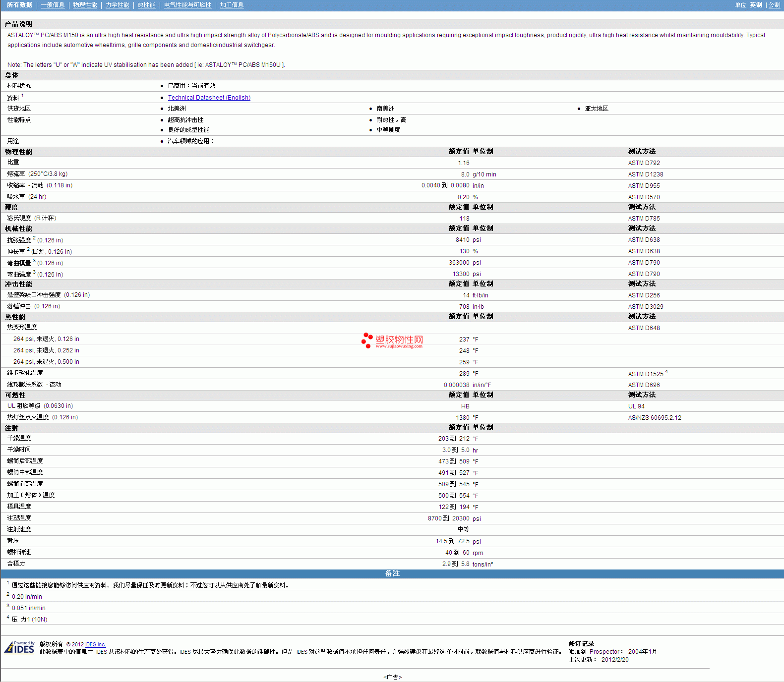
Task: Select the 注射速度 value 中等
Action: (x=463, y=529)
